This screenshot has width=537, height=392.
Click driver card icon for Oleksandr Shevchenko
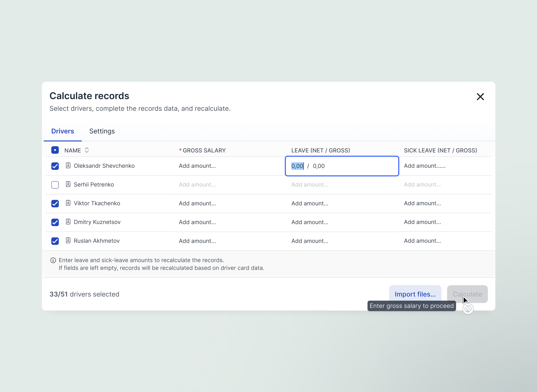(x=68, y=165)
